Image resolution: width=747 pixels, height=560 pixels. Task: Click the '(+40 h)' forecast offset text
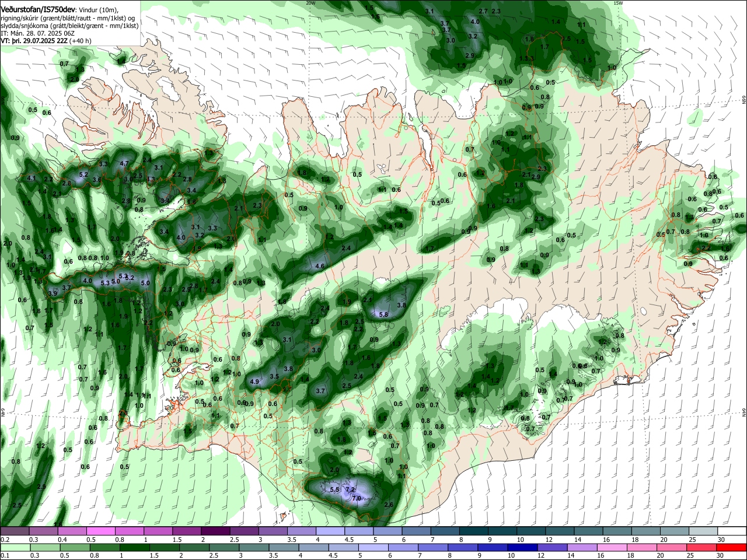coord(81,41)
